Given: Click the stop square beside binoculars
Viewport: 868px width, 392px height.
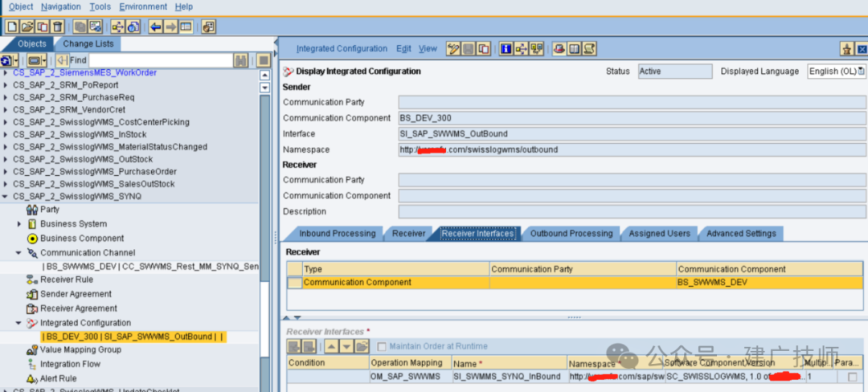Looking at the screenshot, I should pos(264,60).
